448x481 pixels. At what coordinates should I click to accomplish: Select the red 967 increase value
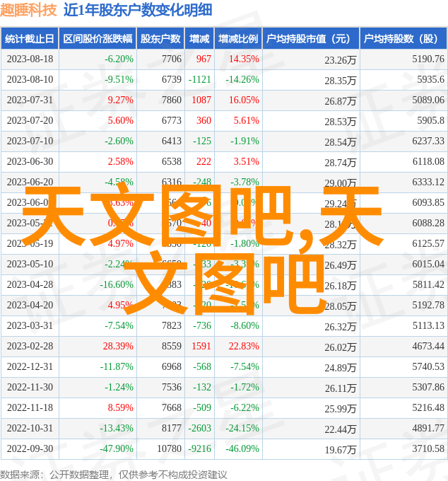pyautogui.click(x=204, y=59)
